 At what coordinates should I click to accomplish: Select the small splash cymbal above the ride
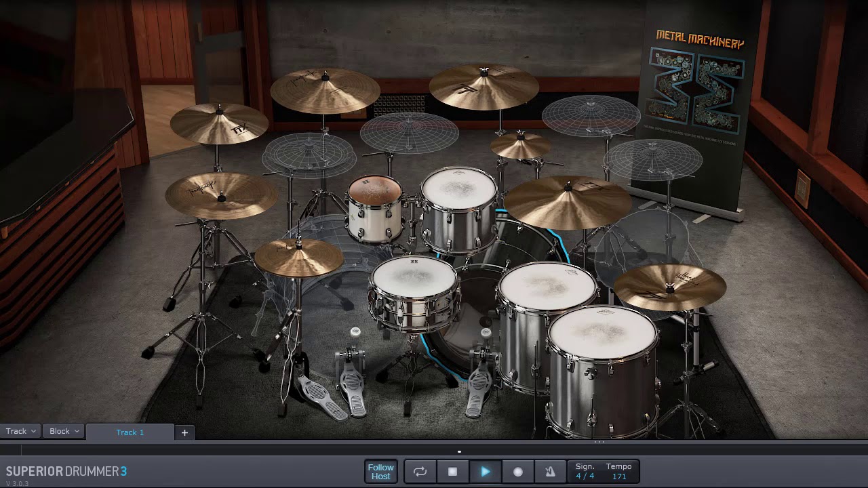[521, 146]
